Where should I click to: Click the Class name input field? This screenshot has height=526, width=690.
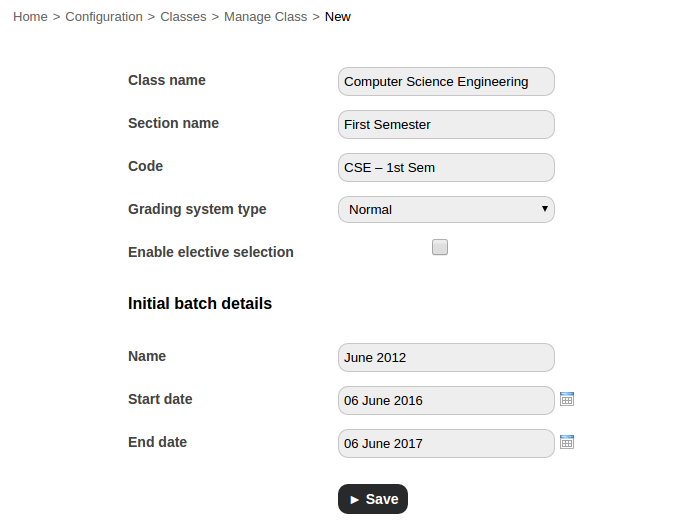[x=446, y=82]
